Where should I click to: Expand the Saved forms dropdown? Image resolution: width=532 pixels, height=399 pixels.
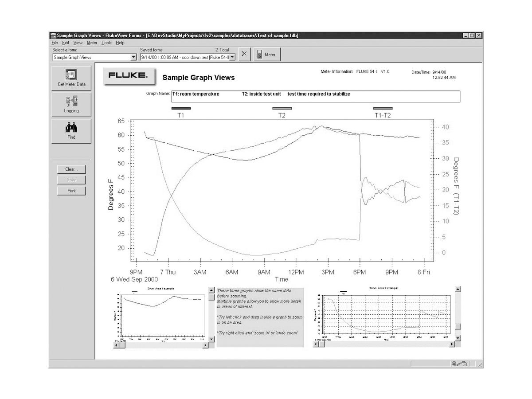(x=232, y=57)
